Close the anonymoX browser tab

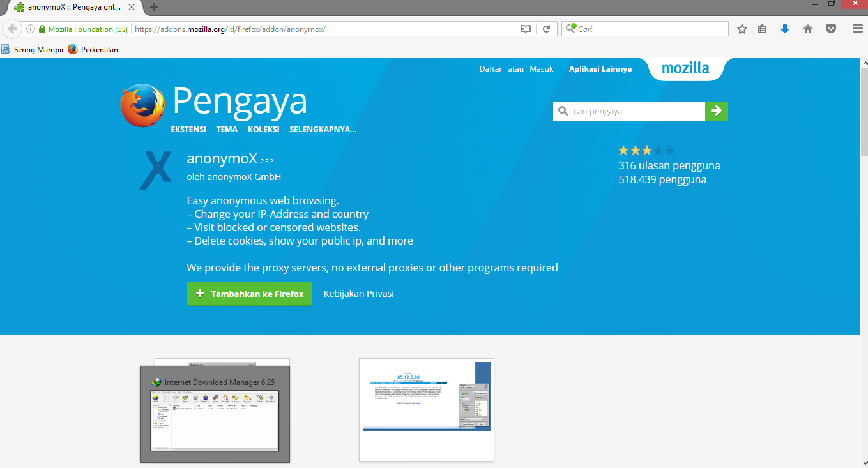point(132,7)
